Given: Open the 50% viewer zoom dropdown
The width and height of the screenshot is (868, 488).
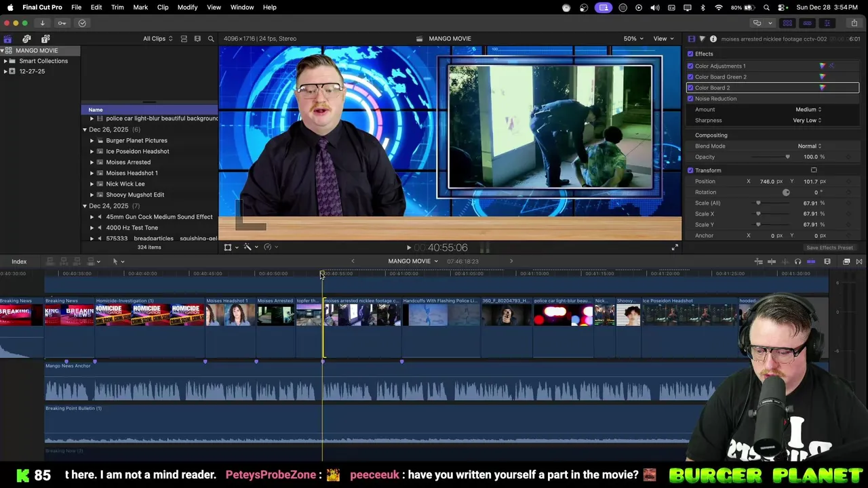Looking at the screenshot, I should tap(633, 39).
